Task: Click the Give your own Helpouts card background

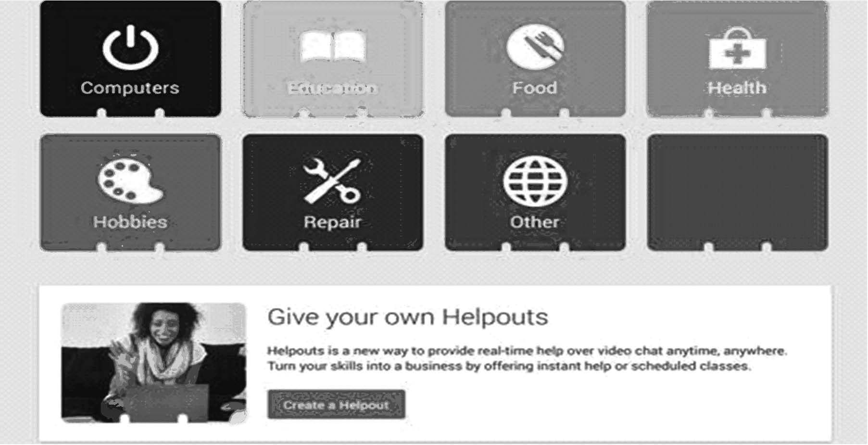Action: click(x=435, y=363)
